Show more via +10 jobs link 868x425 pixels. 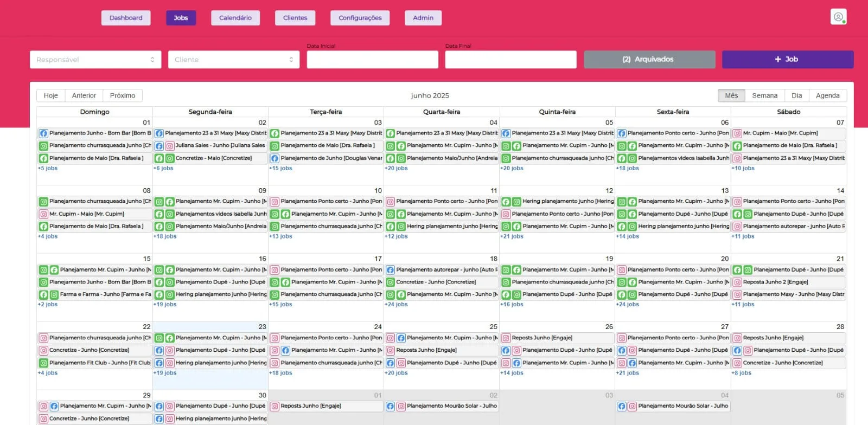click(x=743, y=169)
